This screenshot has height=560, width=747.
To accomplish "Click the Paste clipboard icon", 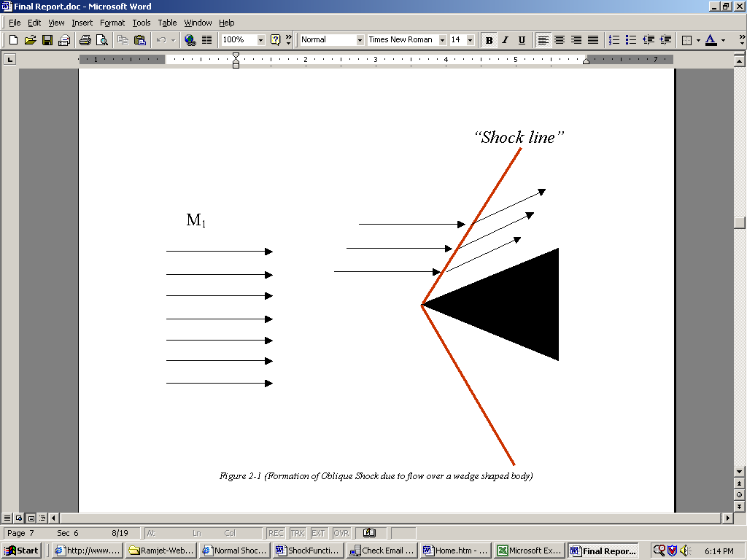I will click(139, 40).
